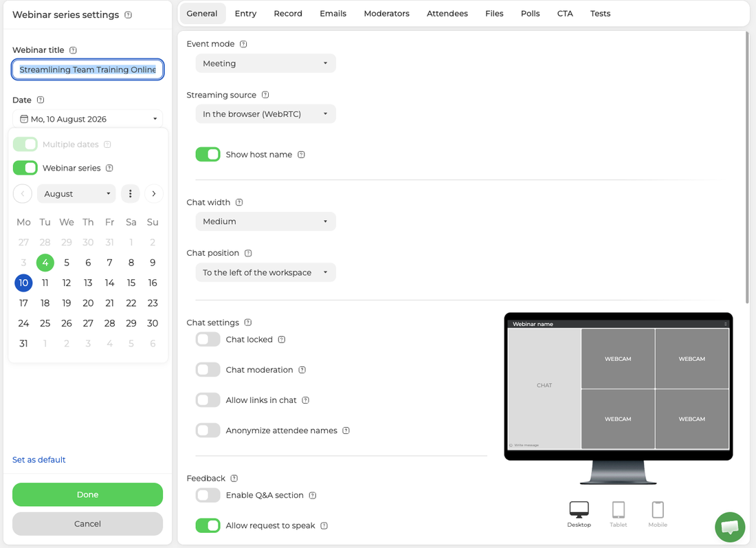Click the help icon beside Chat width

pyautogui.click(x=239, y=203)
